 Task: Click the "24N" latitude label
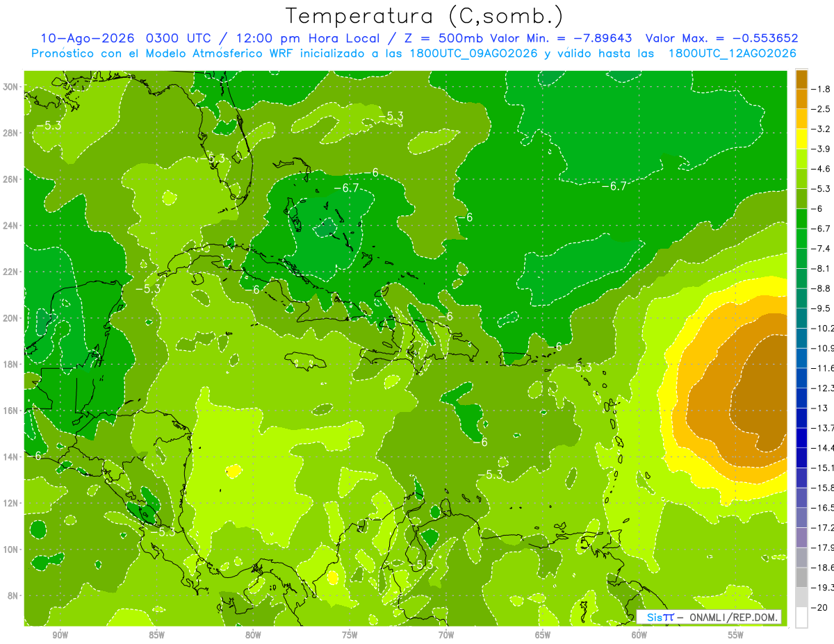tap(12, 226)
